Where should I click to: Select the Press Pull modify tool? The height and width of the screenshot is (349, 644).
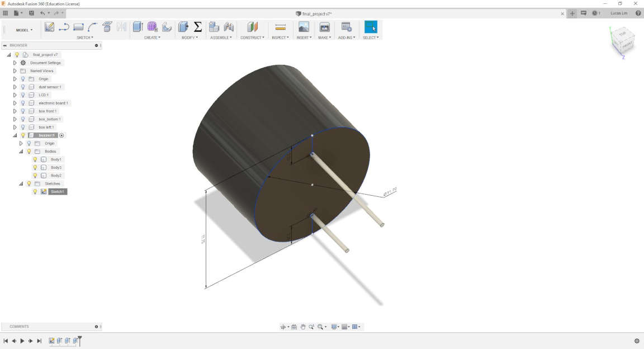pyautogui.click(x=183, y=27)
